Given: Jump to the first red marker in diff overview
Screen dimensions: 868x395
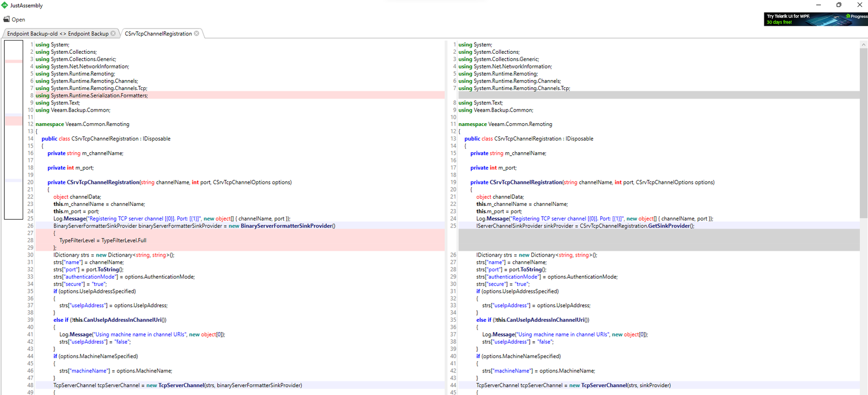Looking at the screenshot, I should point(14,61).
